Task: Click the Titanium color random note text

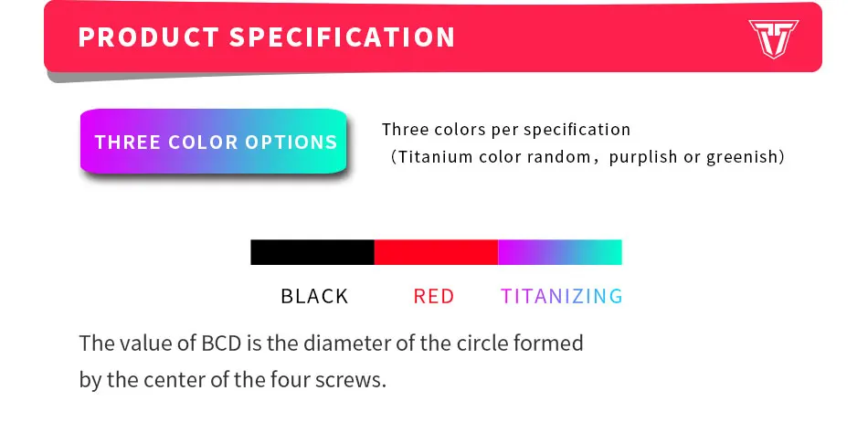Action: coord(587,157)
